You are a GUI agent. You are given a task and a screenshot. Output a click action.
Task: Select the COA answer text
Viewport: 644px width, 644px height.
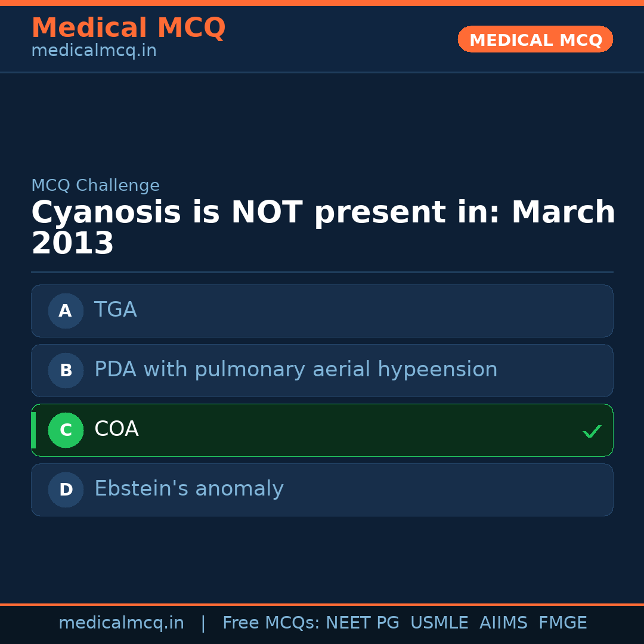tap(116, 429)
